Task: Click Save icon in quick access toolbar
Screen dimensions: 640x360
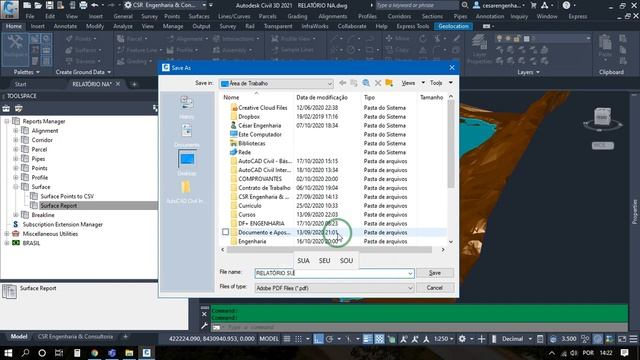Action: pyautogui.click(x=49, y=5)
